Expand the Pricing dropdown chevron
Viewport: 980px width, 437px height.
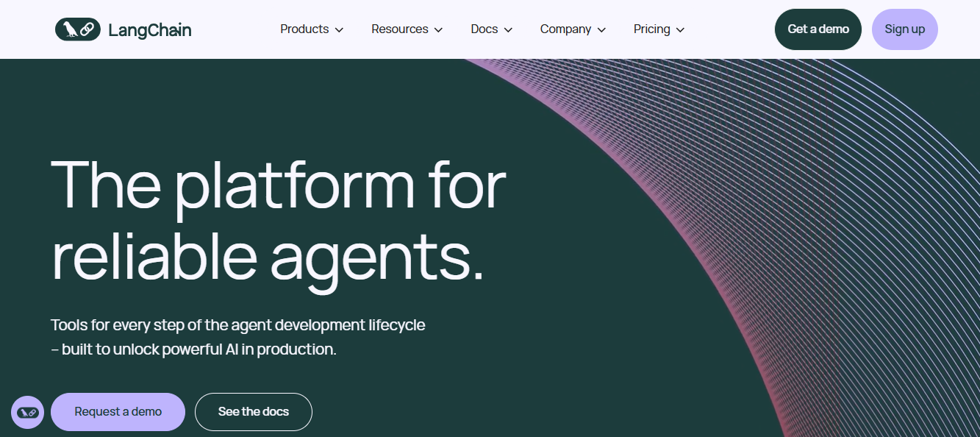click(680, 30)
